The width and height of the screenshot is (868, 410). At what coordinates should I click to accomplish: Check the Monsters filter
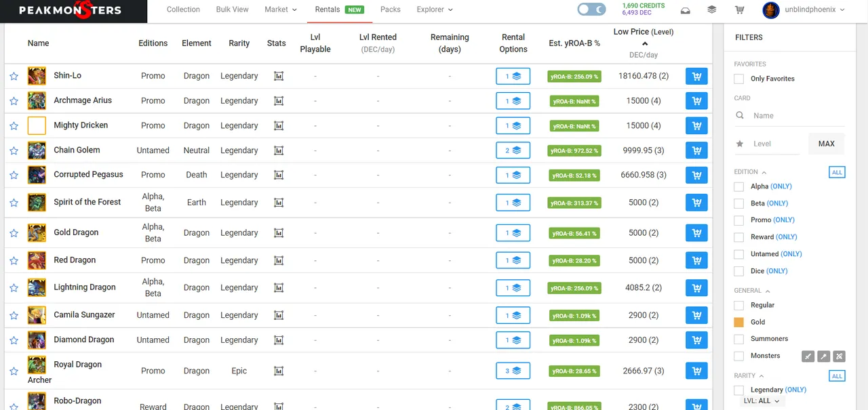pyautogui.click(x=739, y=356)
